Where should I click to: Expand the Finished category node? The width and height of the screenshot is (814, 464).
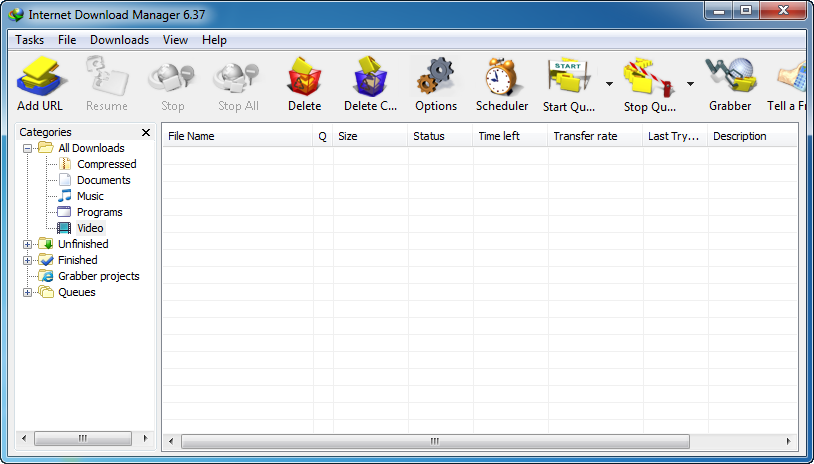click(28, 260)
